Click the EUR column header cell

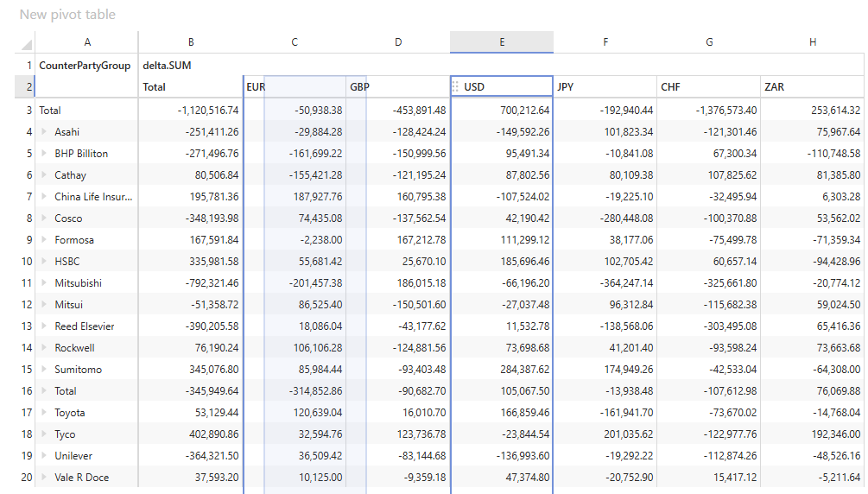(295, 87)
